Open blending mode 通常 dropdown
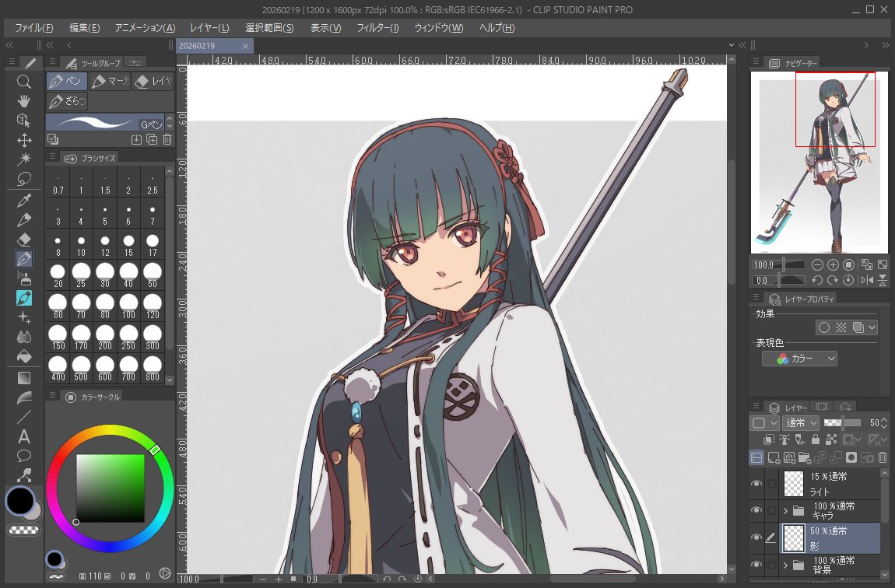Image resolution: width=895 pixels, height=588 pixels. [x=801, y=422]
